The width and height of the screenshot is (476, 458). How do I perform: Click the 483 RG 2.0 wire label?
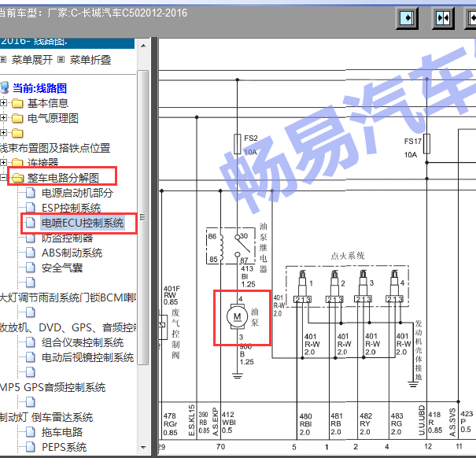tap(397, 423)
